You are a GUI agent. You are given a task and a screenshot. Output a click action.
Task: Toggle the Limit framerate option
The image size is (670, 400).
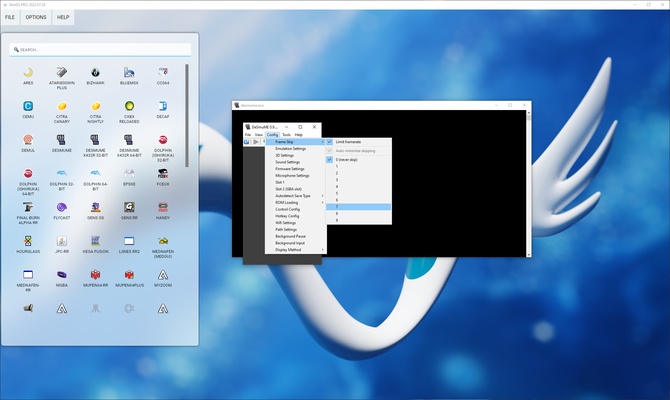(x=359, y=142)
